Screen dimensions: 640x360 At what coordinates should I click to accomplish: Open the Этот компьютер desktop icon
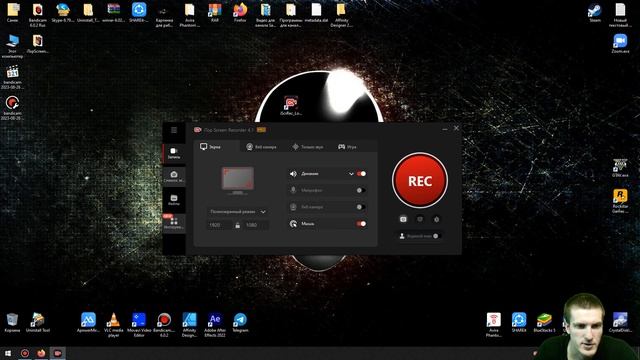tap(13, 46)
